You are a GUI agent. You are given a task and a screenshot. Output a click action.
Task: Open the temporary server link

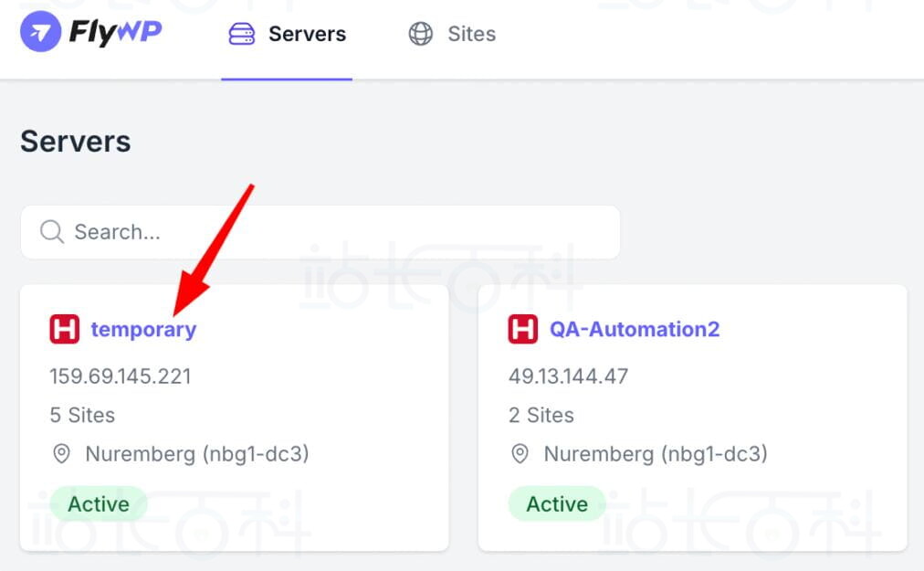pyautogui.click(x=143, y=329)
